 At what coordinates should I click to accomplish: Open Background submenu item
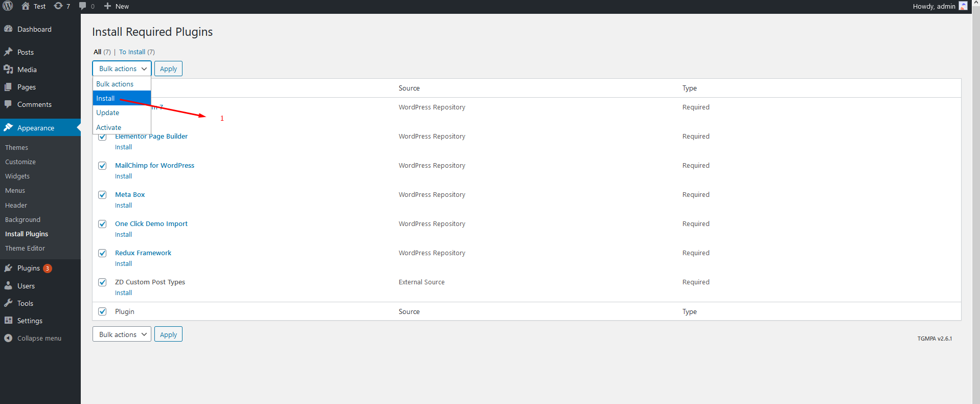(22, 219)
